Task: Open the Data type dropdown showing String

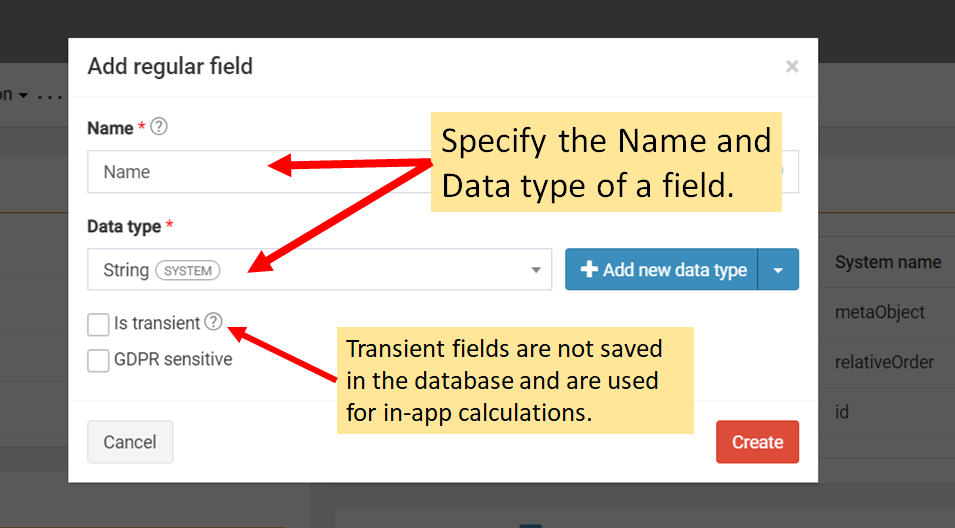Action: pos(319,270)
